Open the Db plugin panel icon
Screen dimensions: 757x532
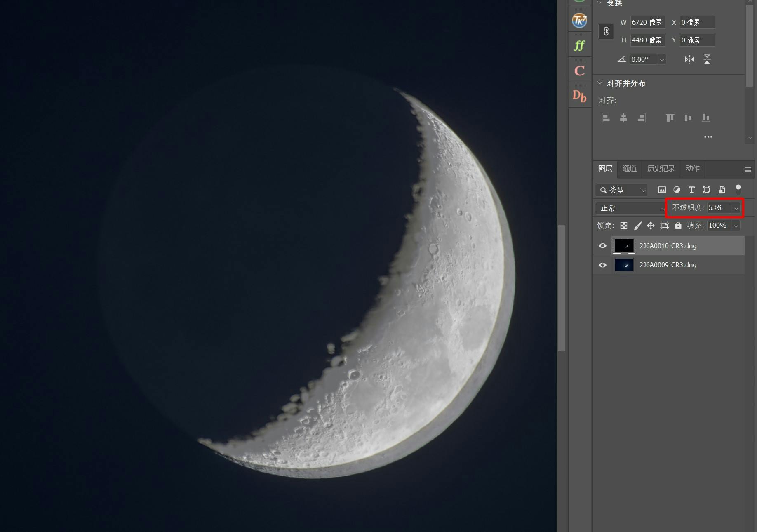pyautogui.click(x=579, y=96)
